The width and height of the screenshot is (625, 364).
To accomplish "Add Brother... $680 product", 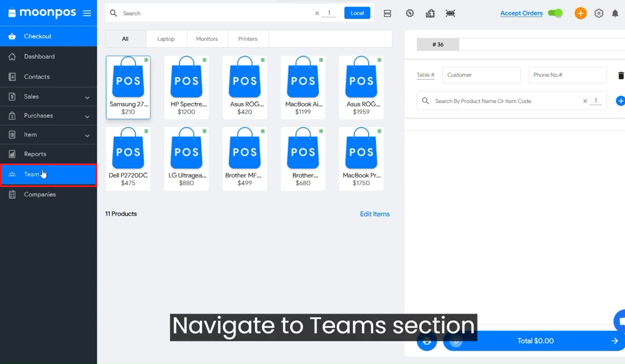I will pyautogui.click(x=303, y=159).
